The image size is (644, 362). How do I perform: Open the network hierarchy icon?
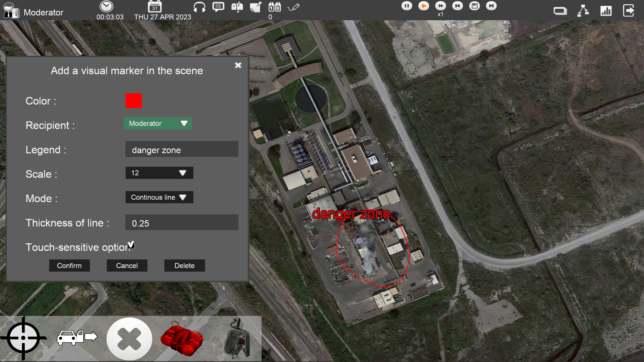pos(583,11)
